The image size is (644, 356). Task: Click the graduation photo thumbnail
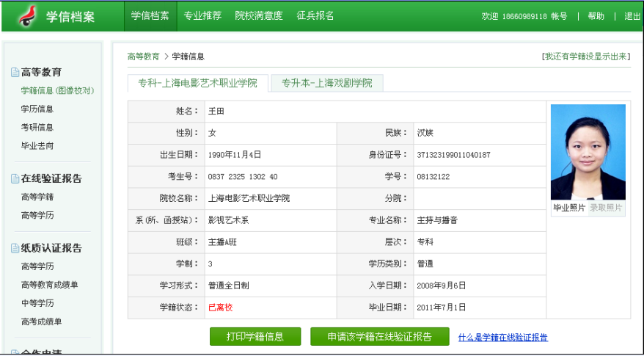588,152
